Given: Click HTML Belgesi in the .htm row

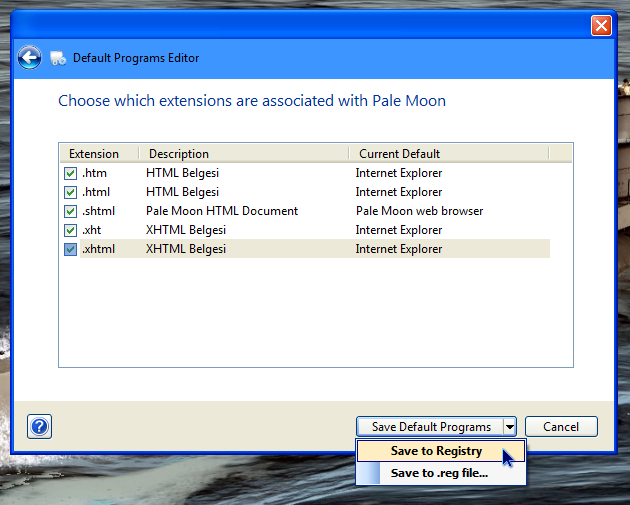Looking at the screenshot, I should 182,173.
